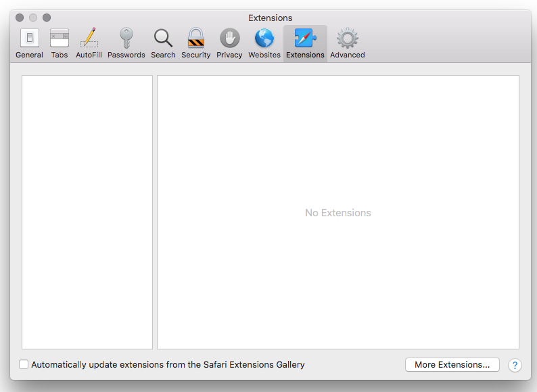The width and height of the screenshot is (537, 392).
Task: Open AutoFill preferences with pencil icon
Action: point(89,43)
